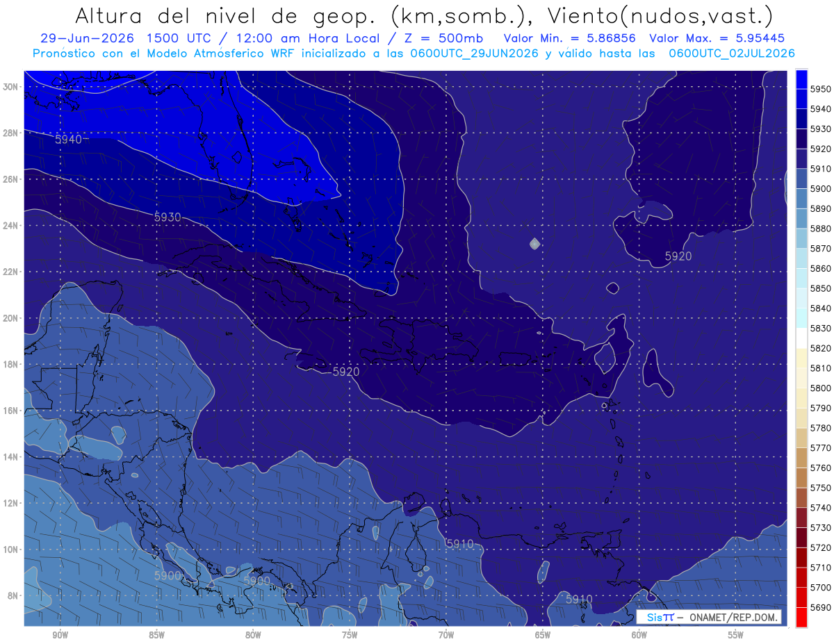Pick the legend swatch between 5810 and 5820

[x=801, y=358]
